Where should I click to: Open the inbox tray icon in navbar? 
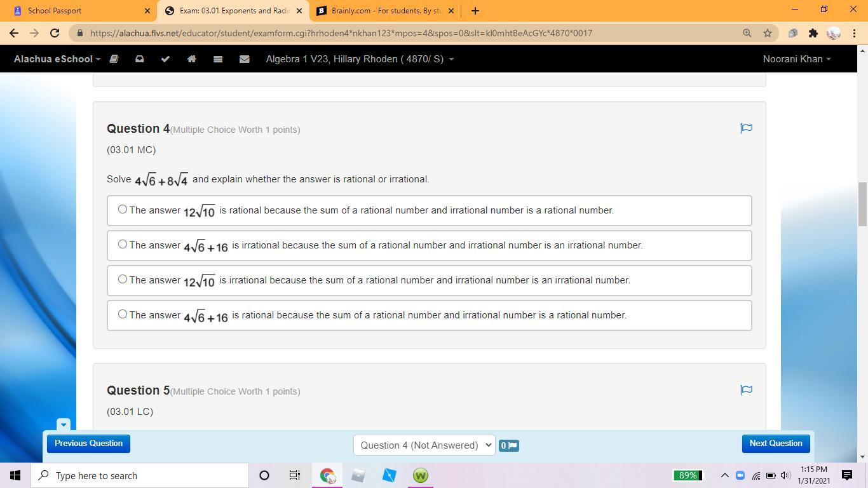pos(139,59)
